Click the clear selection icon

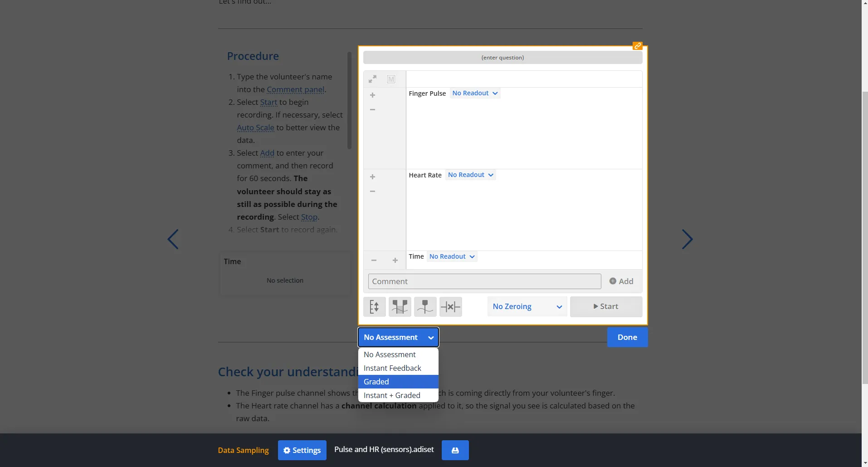point(451,306)
